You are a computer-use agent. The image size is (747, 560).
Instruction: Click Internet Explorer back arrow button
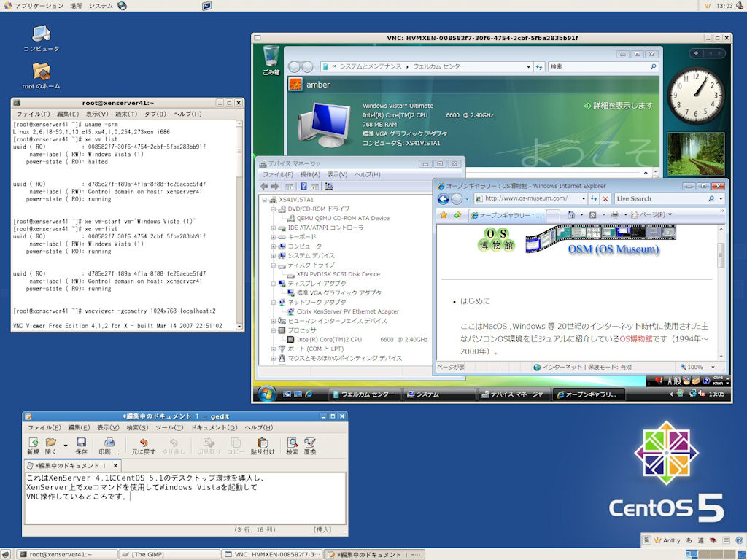(x=443, y=199)
